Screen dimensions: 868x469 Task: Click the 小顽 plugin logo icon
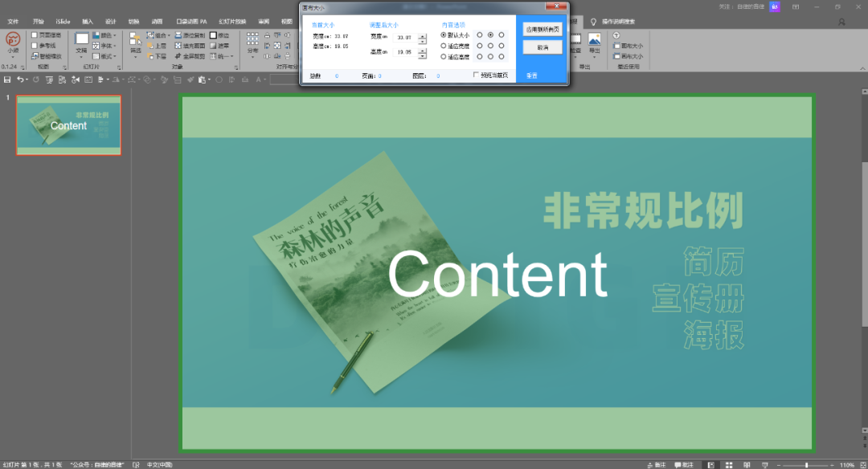coord(13,39)
